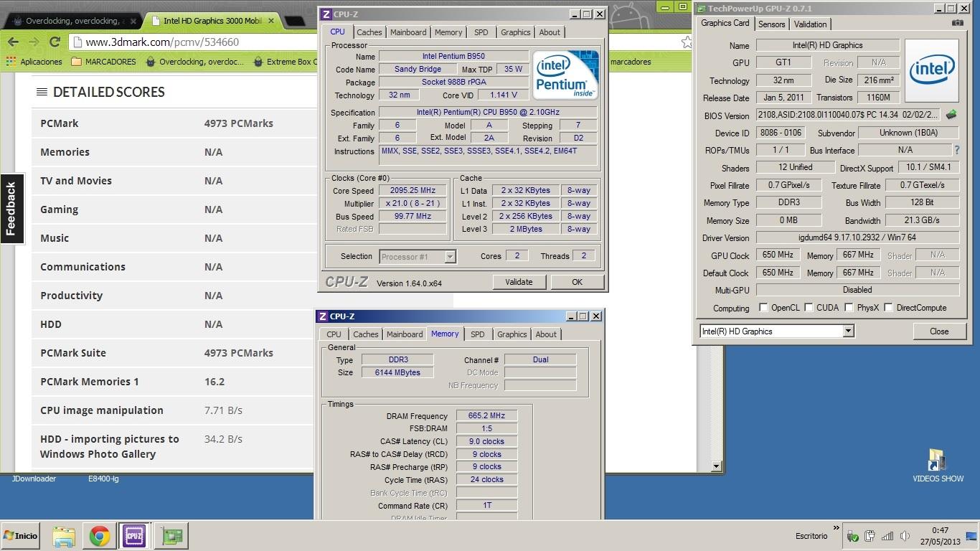Click the GPU-Z BIOS save chip icon

tap(951, 115)
